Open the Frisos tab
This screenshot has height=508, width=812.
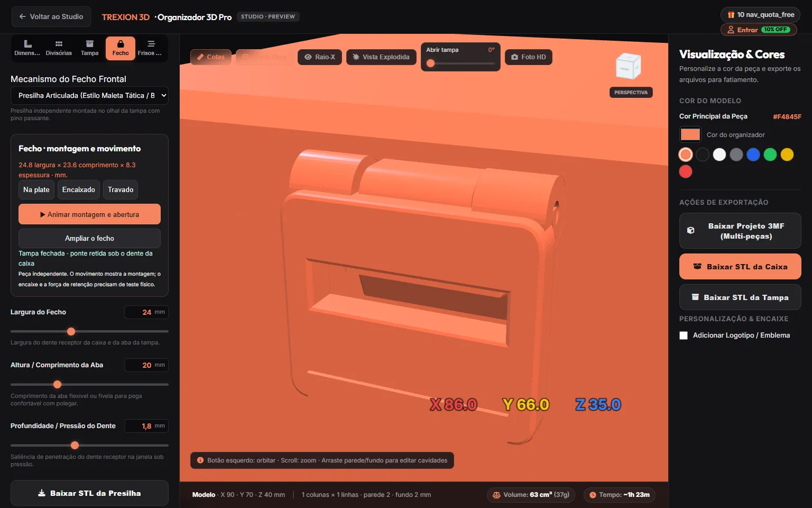point(151,48)
